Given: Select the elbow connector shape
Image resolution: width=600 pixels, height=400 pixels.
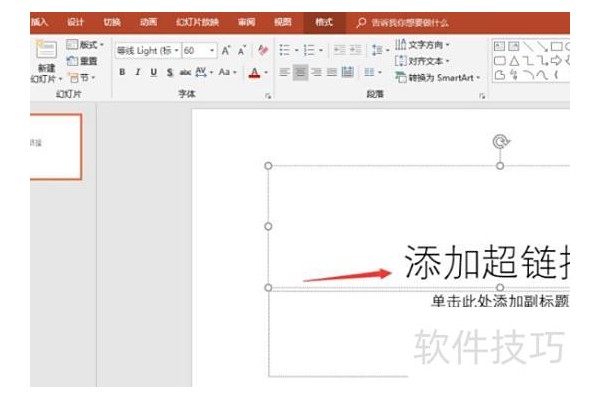Looking at the screenshot, I should click(528, 60).
